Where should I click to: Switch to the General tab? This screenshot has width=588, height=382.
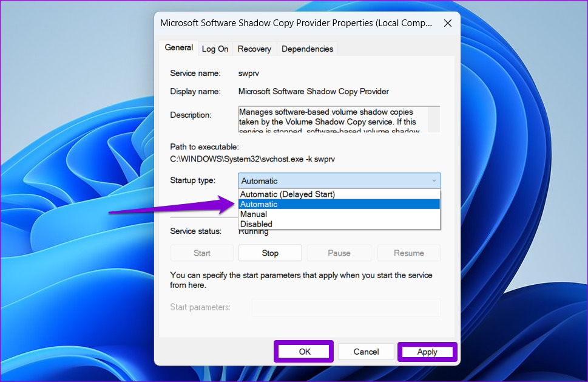point(179,47)
